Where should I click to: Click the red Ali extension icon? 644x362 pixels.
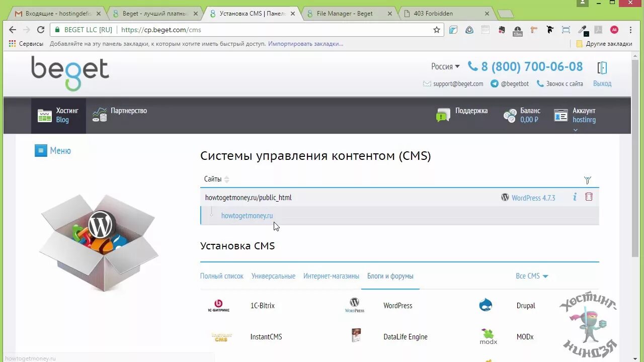[x=614, y=30]
